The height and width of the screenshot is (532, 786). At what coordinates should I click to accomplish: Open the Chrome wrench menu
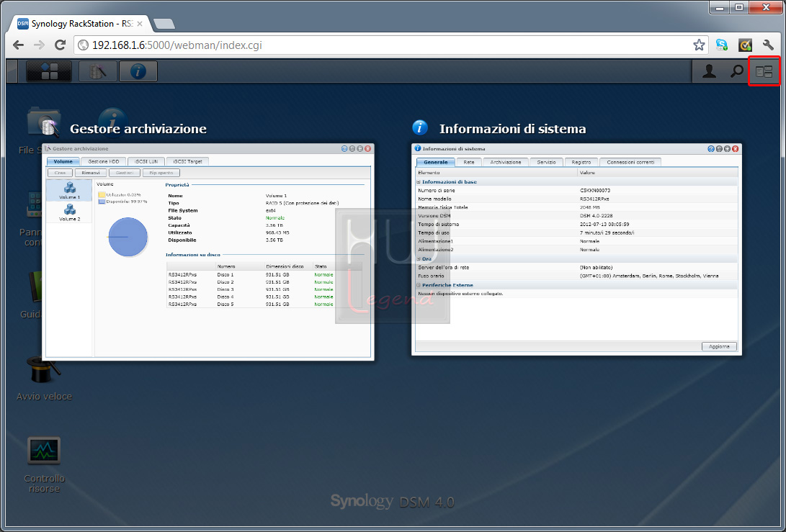tap(768, 45)
